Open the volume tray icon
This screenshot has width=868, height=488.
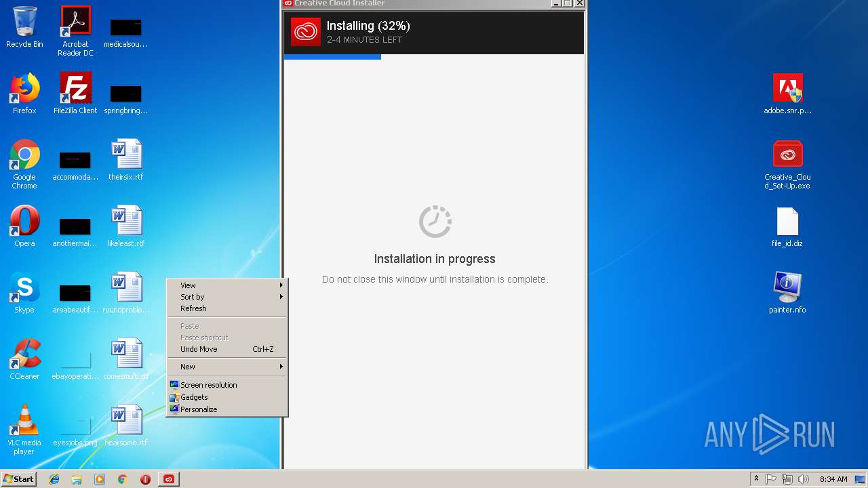point(804,479)
